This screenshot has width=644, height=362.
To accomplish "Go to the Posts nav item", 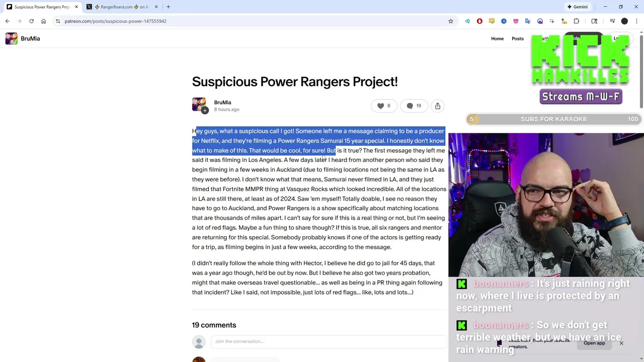I will click(517, 39).
